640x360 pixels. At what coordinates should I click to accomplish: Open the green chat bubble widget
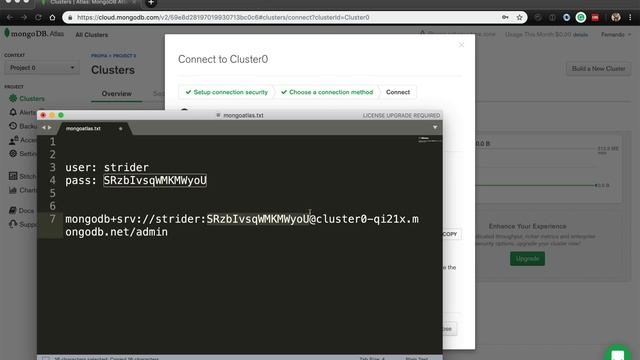point(618,353)
